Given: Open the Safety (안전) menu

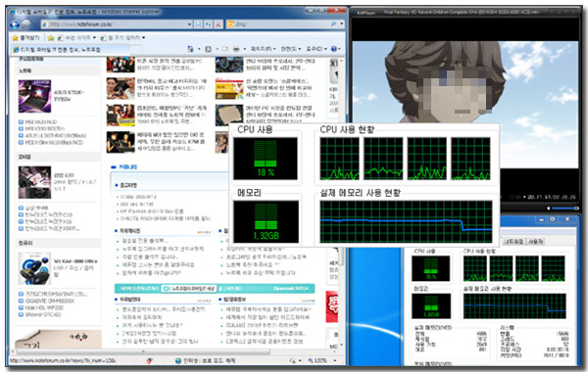Looking at the screenshot, I should coord(290,49).
